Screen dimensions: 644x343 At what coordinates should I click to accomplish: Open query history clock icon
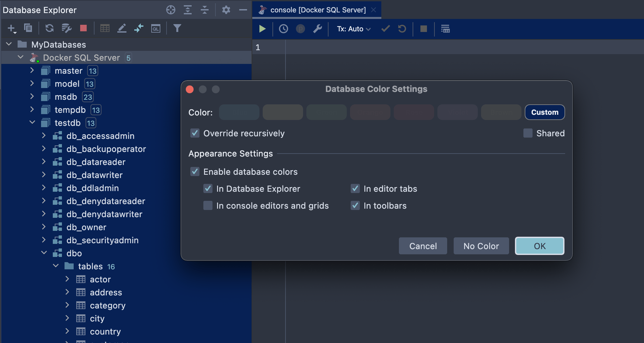click(283, 29)
